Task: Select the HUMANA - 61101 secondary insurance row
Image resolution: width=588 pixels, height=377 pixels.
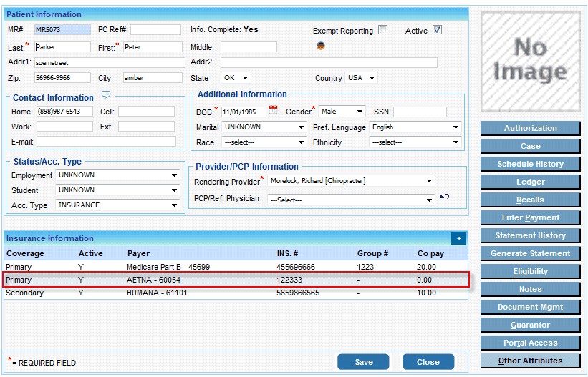Action: [236, 293]
